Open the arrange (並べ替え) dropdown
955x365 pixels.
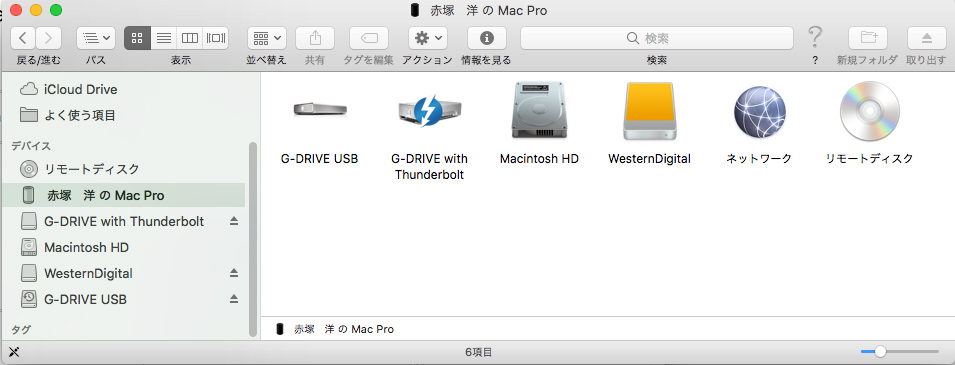(267, 38)
